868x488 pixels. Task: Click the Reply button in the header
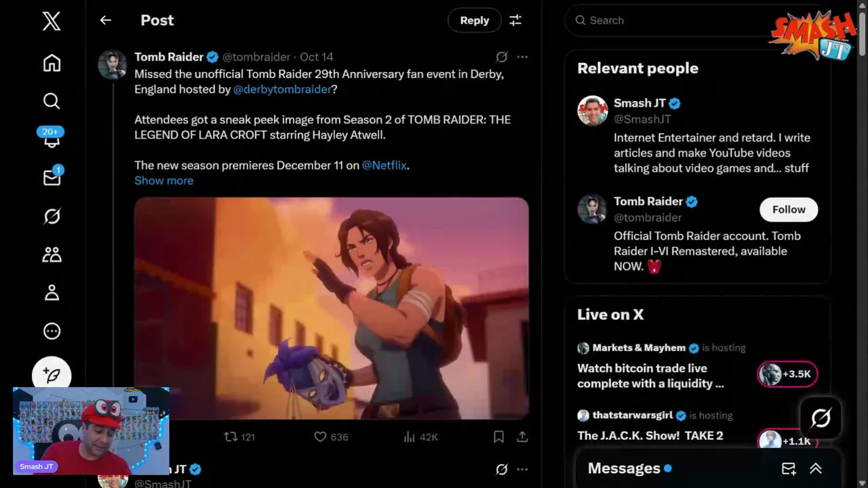point(474,20)
